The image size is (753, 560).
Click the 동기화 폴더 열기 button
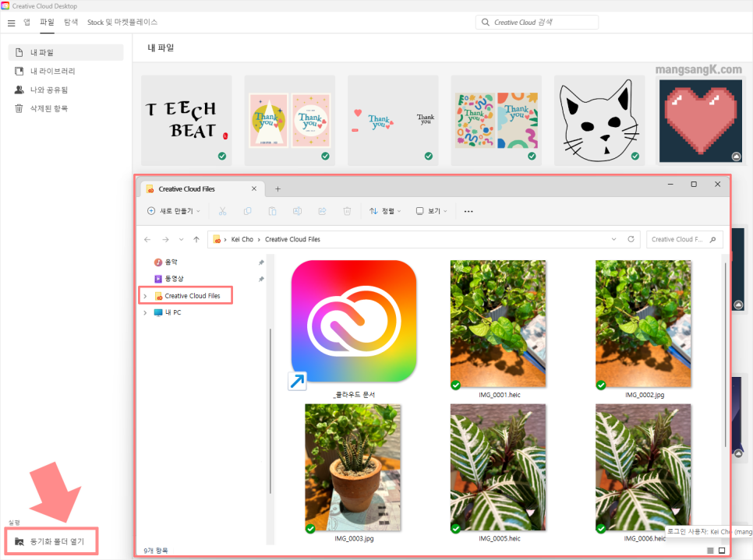51,541
